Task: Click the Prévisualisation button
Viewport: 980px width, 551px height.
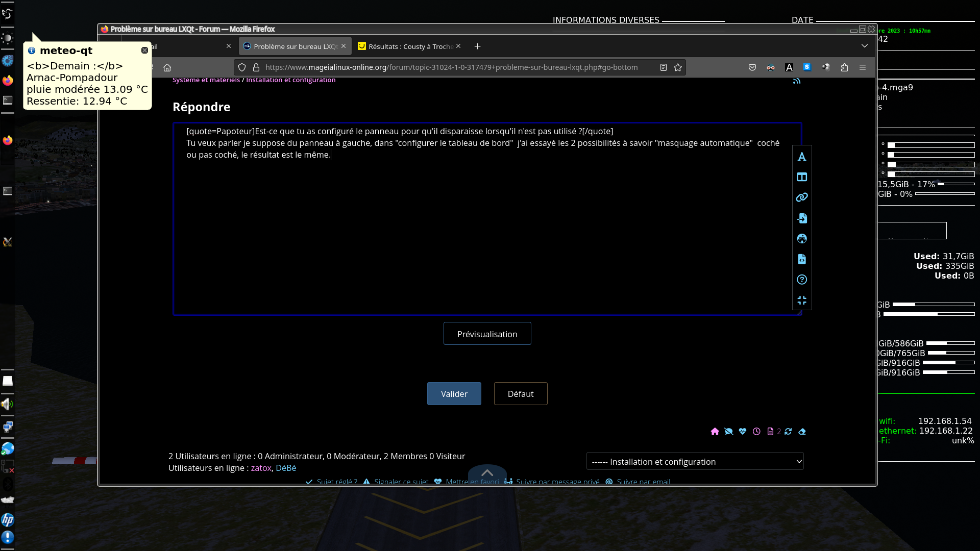Action: (487, 334)
